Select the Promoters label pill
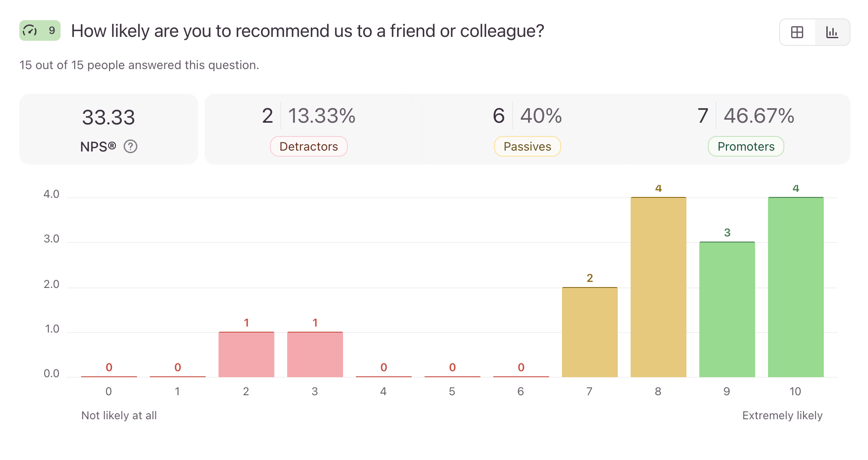 (x=746, y=147)
